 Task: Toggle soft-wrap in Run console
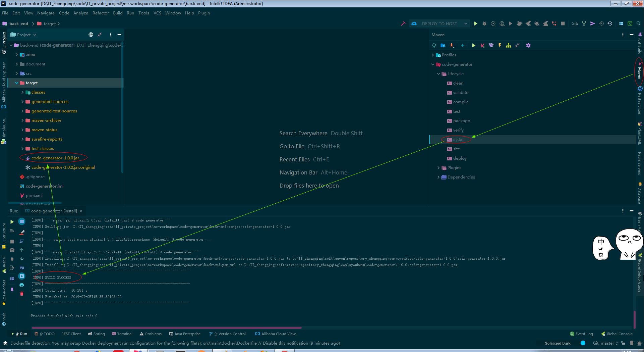click(22, 267)
